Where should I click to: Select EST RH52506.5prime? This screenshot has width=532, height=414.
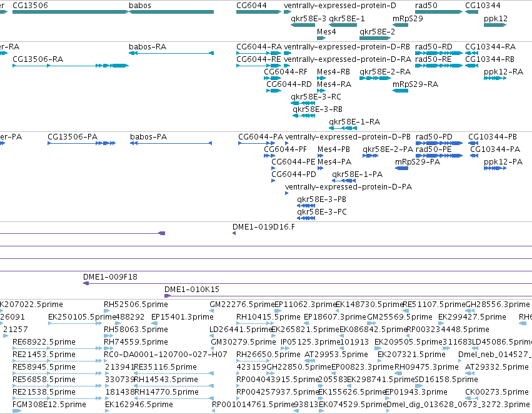[107, 310]
